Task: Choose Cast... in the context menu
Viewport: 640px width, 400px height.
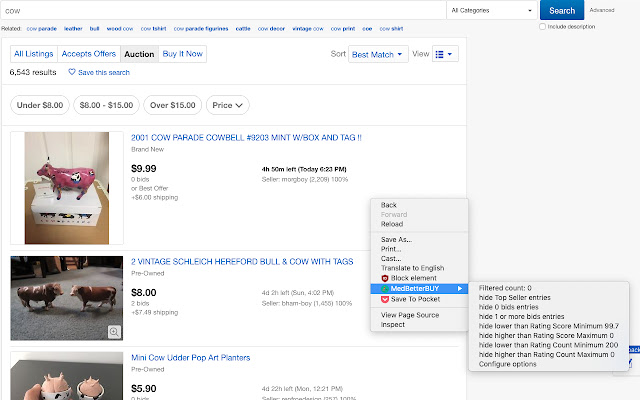Action: [419, 259]
